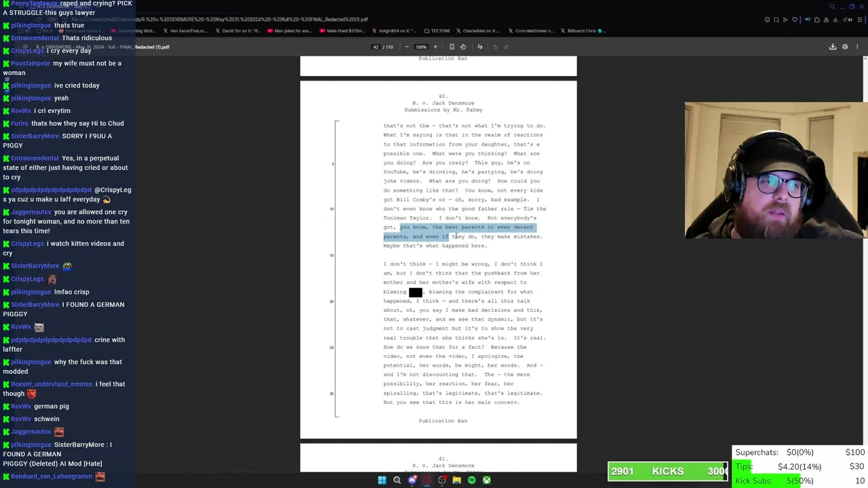Click the fit-to-page icon in PDF toolbar
The width and height of the screenshot is (868, 488).
point(452,47)
